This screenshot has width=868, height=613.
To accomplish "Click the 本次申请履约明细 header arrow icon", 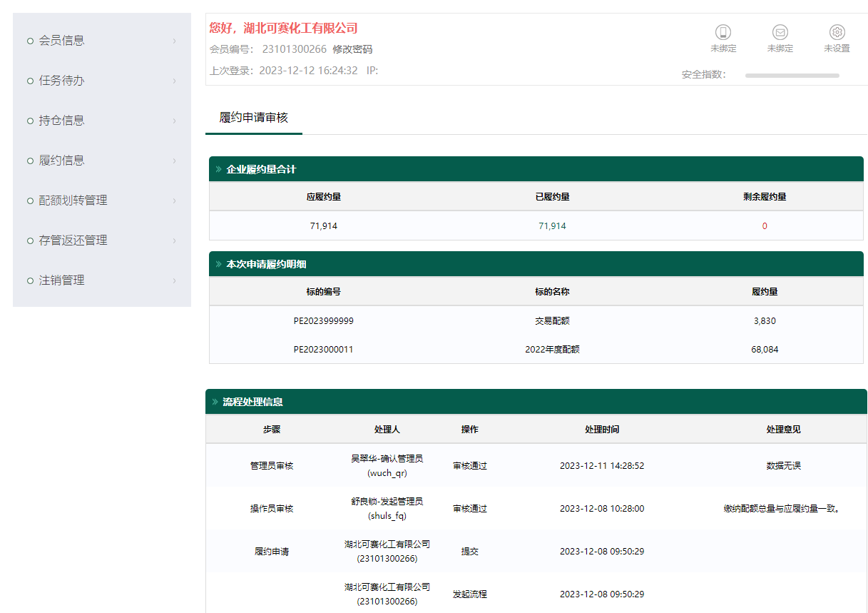I will click(218, 264).
